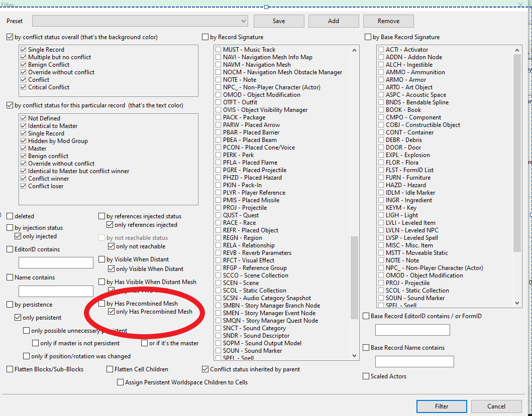Focus the Name contains text field

[x=56, y=291]
